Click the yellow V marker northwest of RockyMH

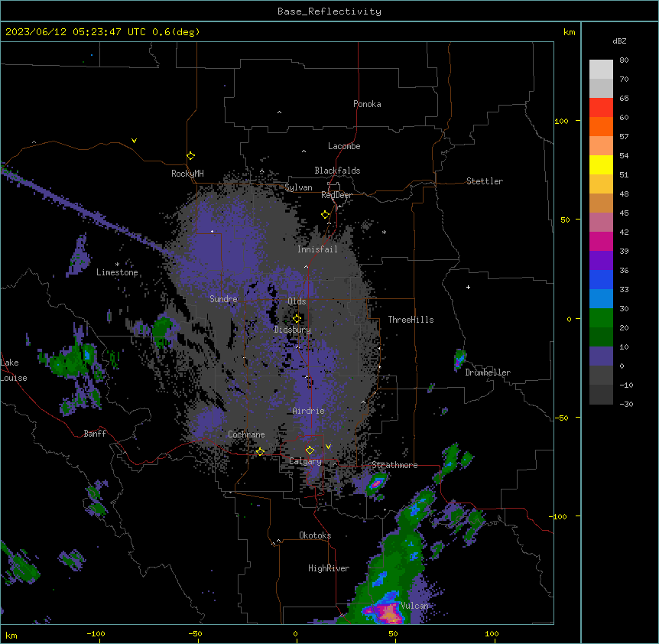pos(134,141)
